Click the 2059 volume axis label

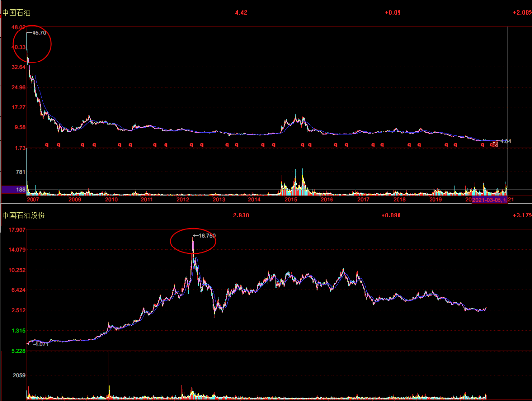click(19, 375)
